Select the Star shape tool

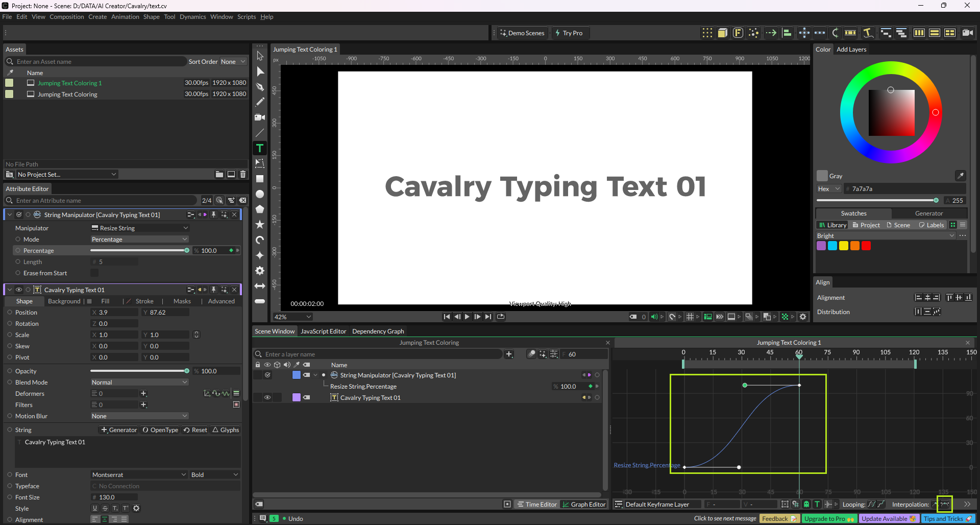[260, 225]
